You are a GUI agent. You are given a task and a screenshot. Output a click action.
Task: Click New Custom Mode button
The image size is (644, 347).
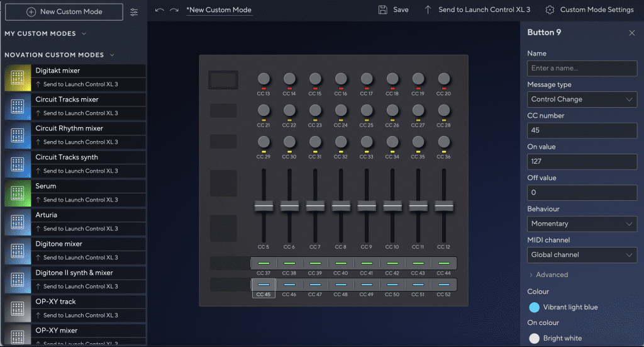pos(62,12)
